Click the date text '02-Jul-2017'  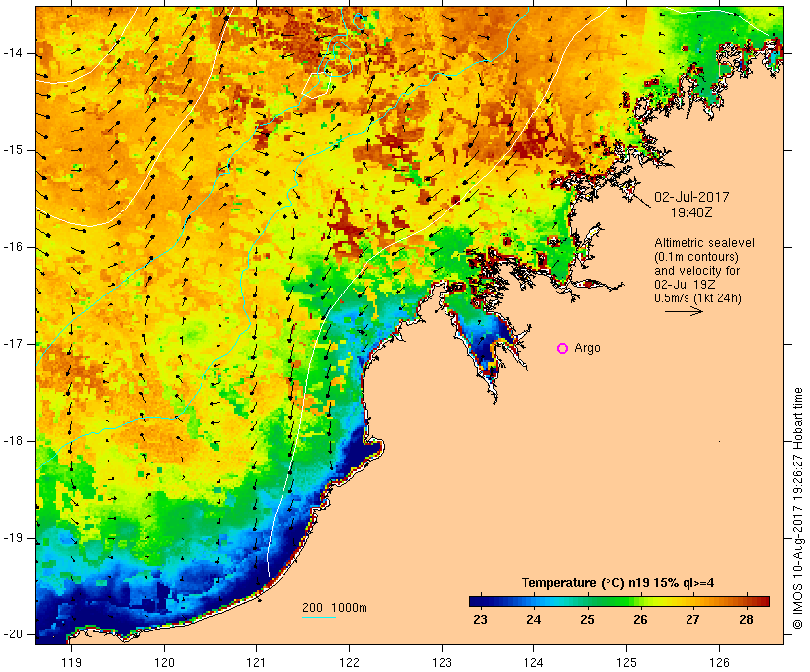pos(691,197)
